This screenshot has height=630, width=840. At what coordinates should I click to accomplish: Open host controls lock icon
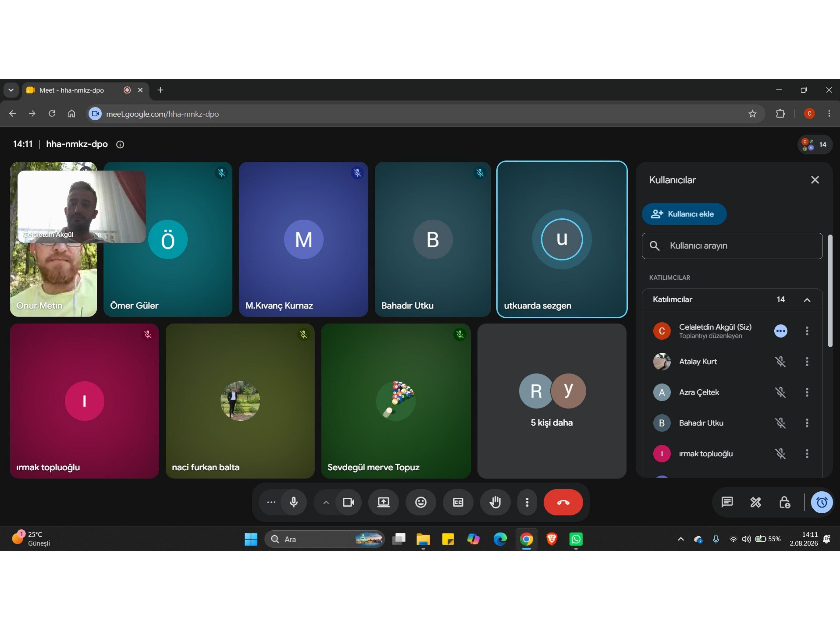[785, 502]
